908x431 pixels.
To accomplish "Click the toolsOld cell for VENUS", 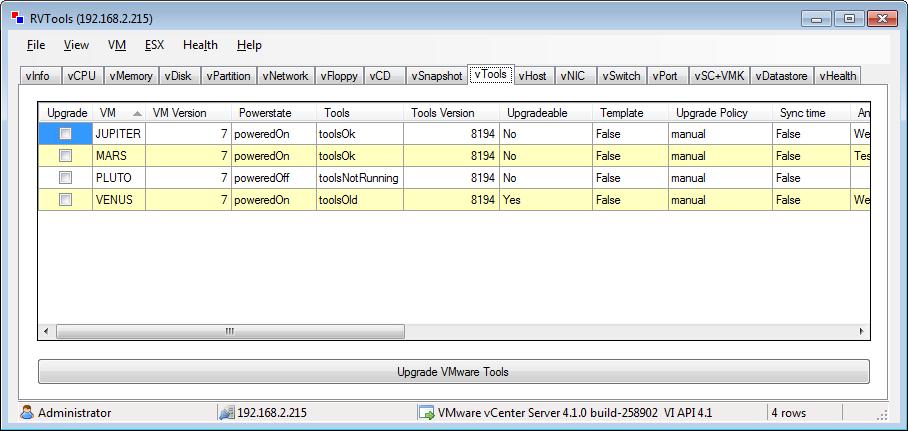I will coord(360,200).
